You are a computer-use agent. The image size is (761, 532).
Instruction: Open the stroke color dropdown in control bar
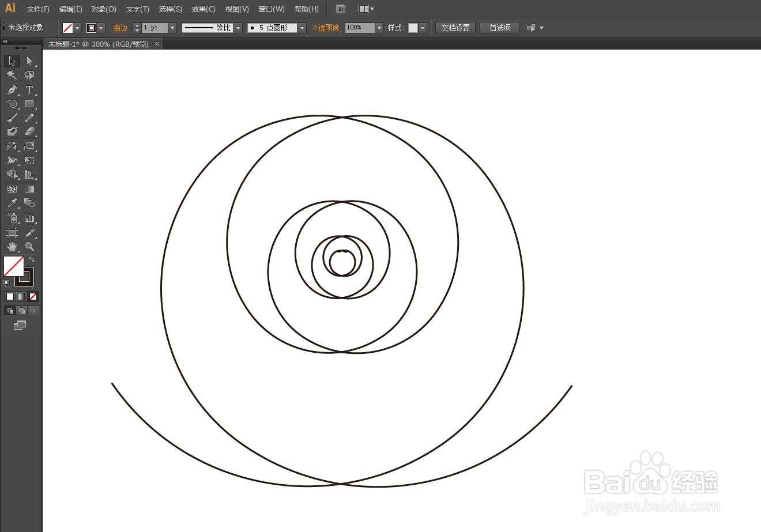(101, 28)
